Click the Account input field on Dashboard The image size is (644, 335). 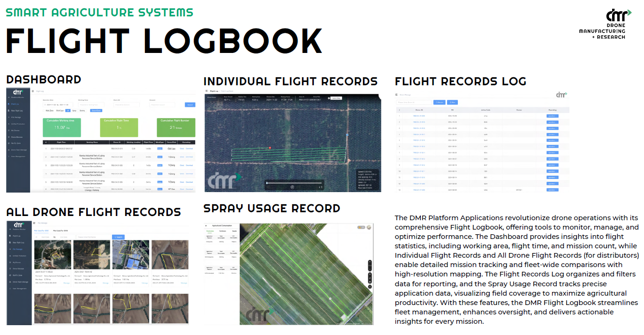point(162,104)
